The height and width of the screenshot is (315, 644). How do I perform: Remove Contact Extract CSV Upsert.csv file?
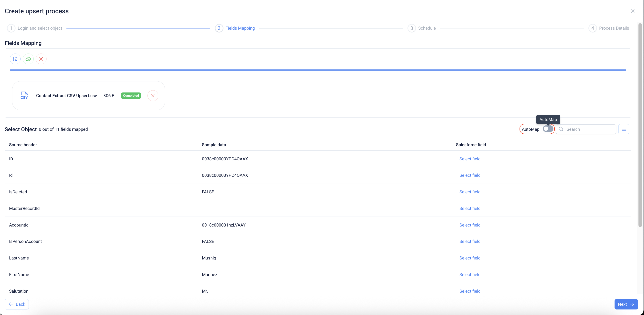pyautogui.click(x=153, y=96)
